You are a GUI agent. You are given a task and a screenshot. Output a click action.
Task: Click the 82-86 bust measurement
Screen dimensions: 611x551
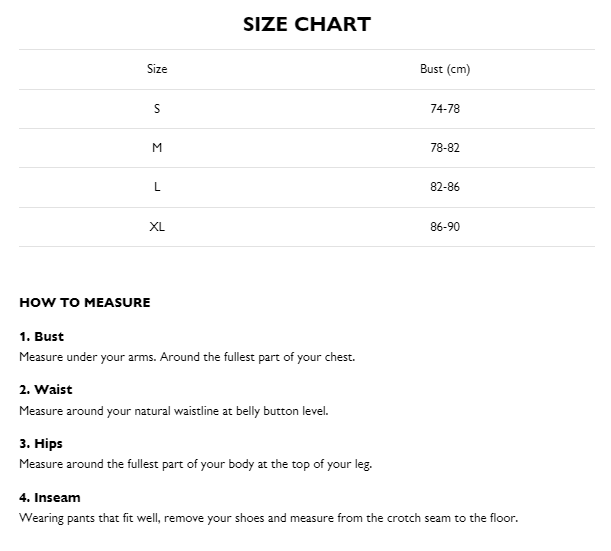(445, 187)
